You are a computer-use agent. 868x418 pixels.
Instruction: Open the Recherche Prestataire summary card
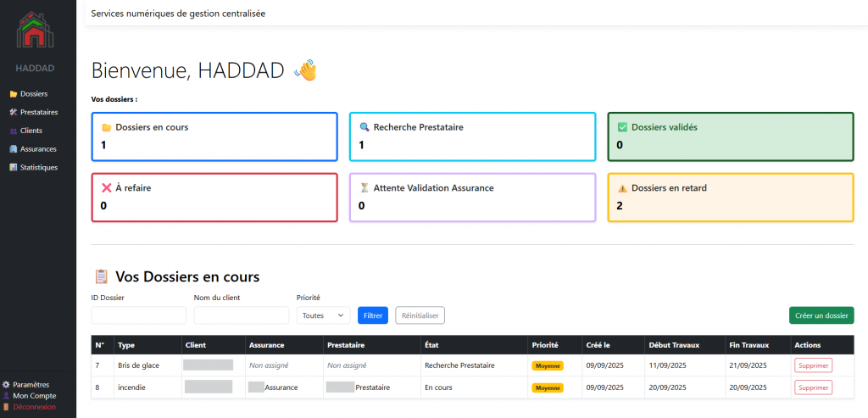(472, 137)
